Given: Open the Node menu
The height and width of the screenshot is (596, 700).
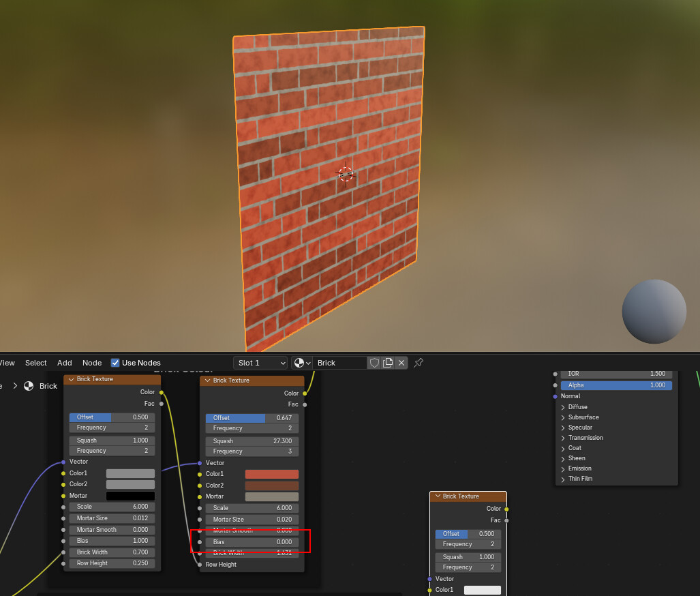Looking at the screenshot, I should tap(92, 363).
